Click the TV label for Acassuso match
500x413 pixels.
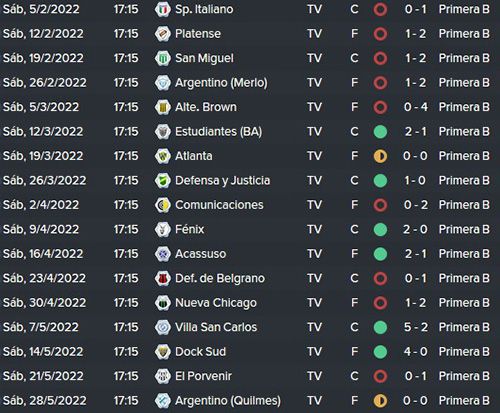[x=314, y=254]
